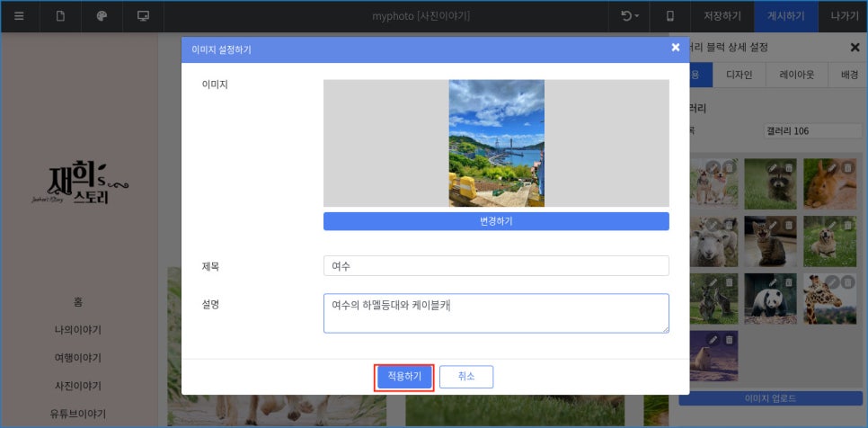The width and height of the screenshot is (868, 428).
Task: Open 홈 in the site sidebar
Action: 78,302
